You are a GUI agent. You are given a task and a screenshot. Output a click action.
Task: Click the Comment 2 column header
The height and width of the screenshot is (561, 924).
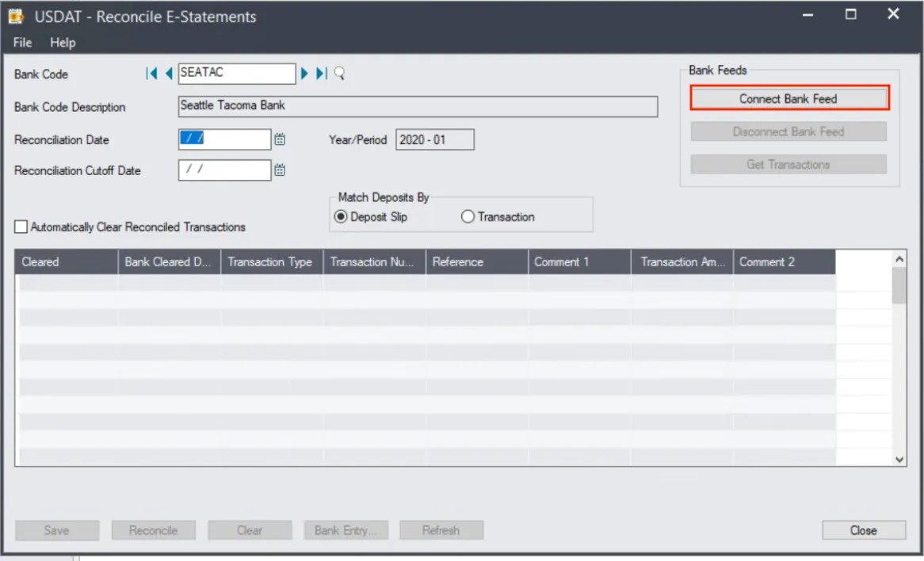point(785,262)
